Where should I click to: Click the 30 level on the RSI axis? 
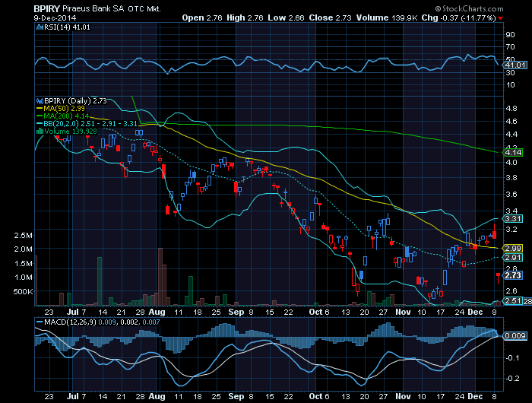(x=510, y=73)
